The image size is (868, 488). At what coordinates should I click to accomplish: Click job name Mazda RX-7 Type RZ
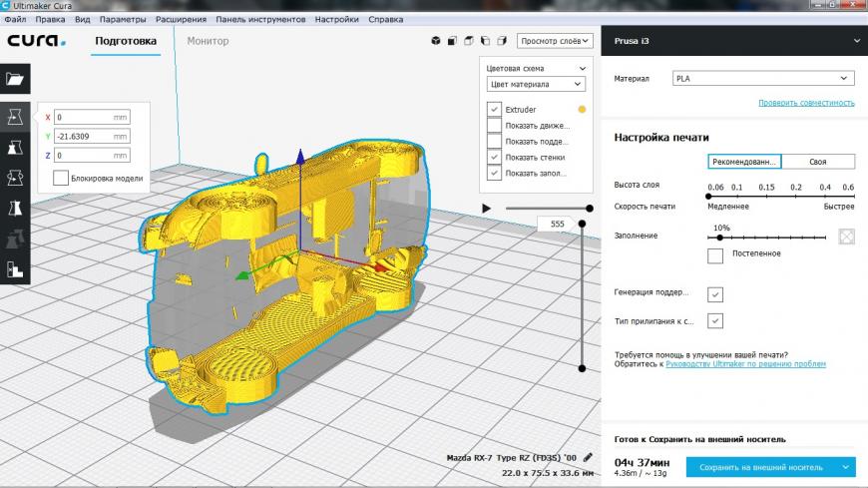tap(511, 457)
